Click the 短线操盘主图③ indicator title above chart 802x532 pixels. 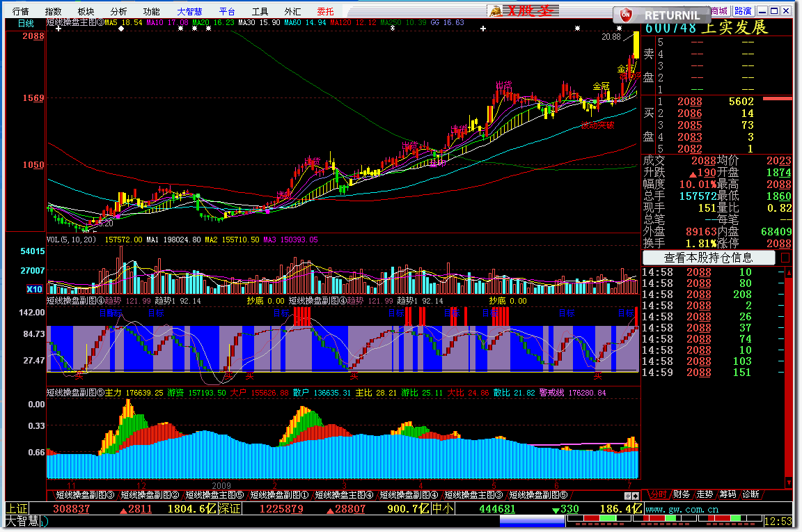tap(75, 22)
